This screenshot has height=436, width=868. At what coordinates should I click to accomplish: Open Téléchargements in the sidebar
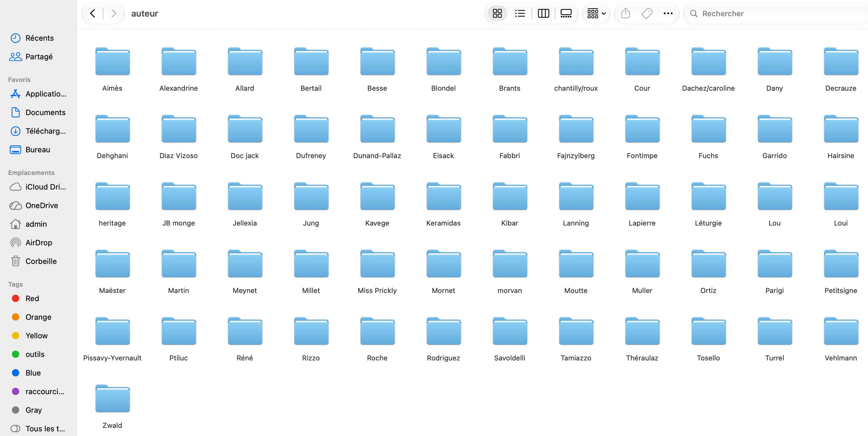(x=38, y=131)
